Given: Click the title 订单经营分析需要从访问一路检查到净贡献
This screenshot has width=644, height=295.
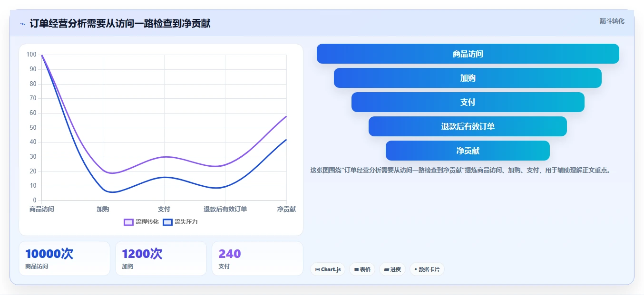Looking at the screenshot, I should (120, 24).
